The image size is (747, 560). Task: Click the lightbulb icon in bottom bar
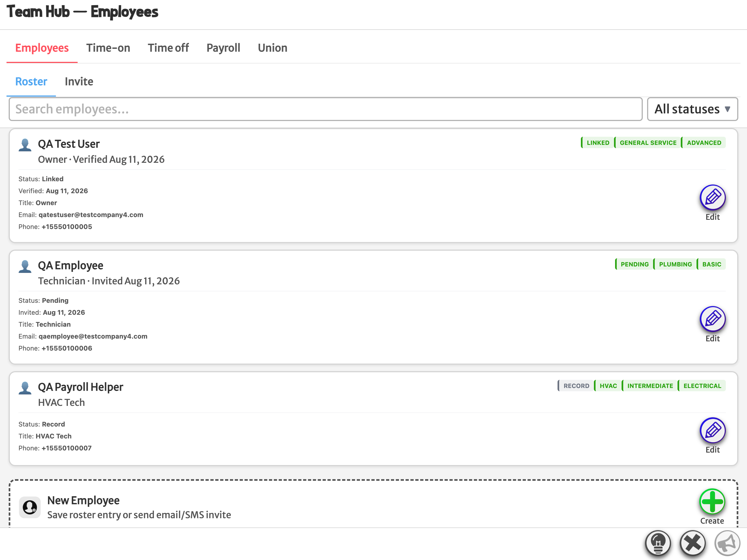pyautogui.click(x=657, y=543)
